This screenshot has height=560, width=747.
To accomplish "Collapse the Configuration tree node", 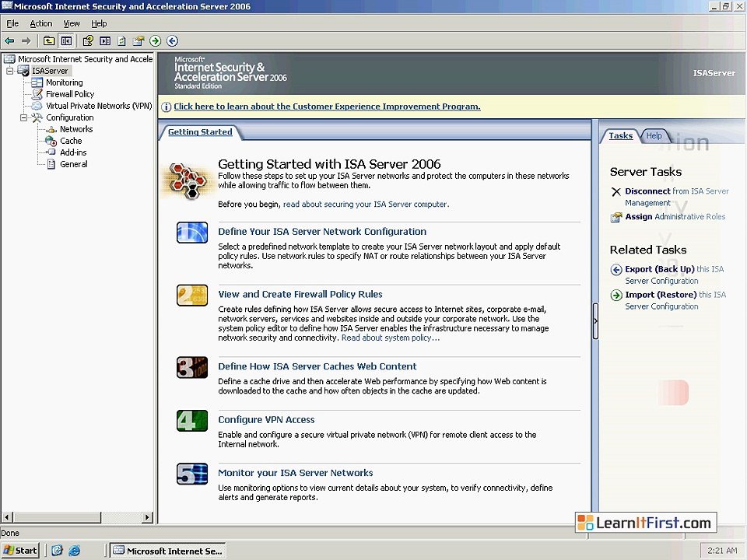I will click(23, 117).
